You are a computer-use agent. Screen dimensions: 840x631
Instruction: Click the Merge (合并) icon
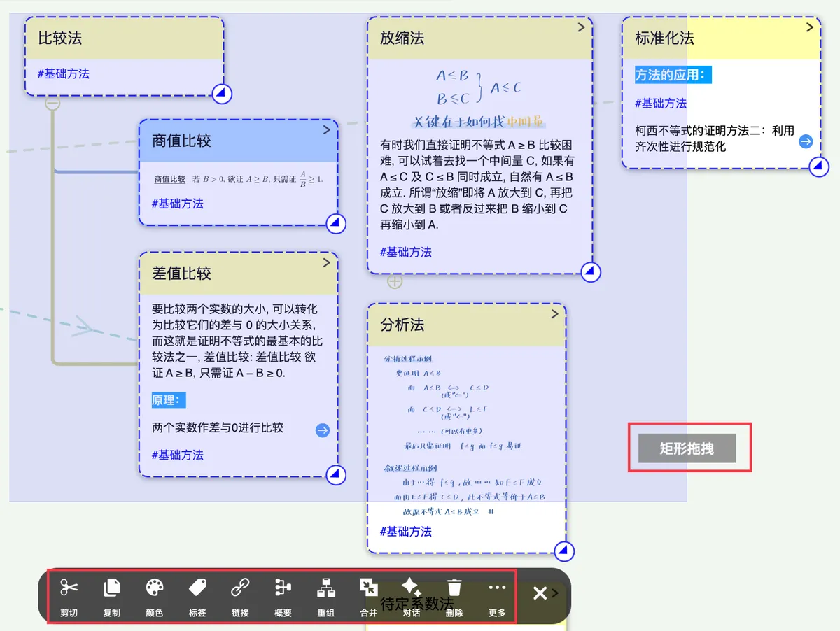click(x=368, y=588)
